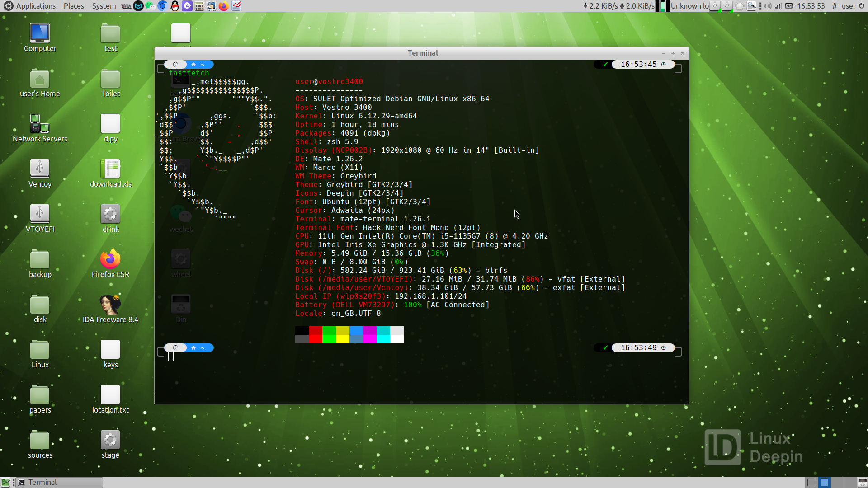The height and width of the screenshot is (488, 868).
Task: Click the brightness sun applet
Action: pyautogui.click(x=740, y=6)
